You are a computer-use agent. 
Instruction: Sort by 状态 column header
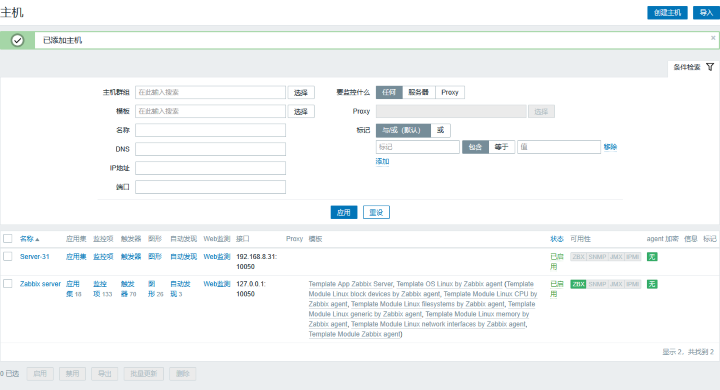pyautogui.click(x=557, y=239)
